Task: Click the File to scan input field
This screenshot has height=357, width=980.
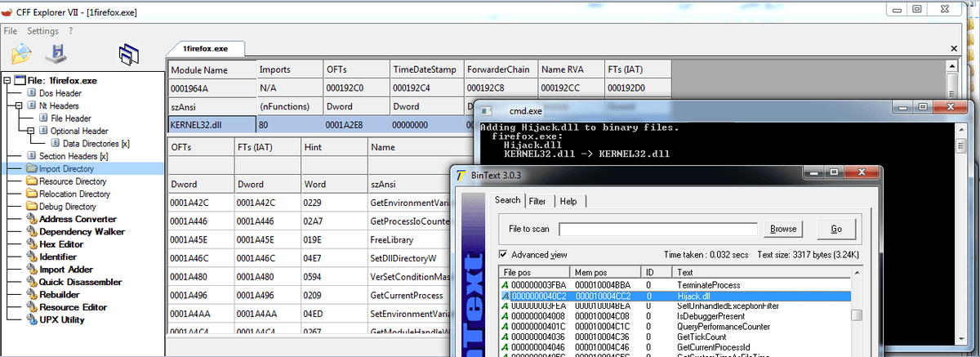Action: click(x=658, y=230)
